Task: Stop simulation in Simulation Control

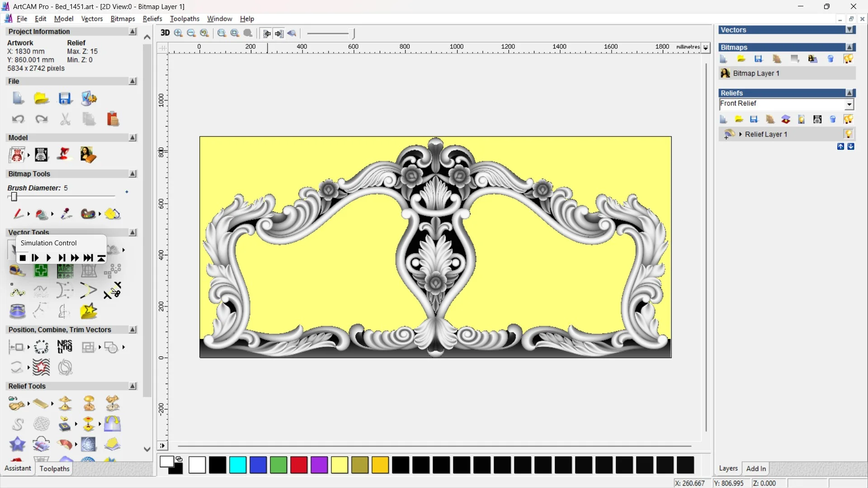Action: coord(23,258)
